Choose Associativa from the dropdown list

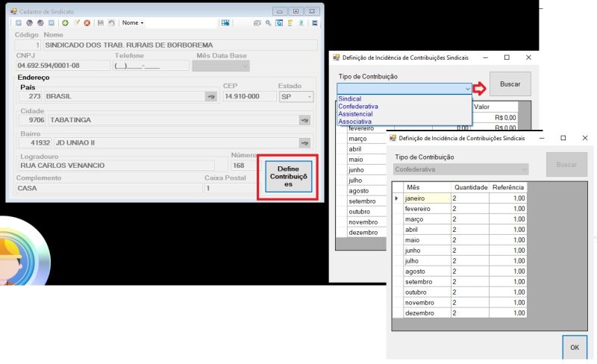[x=354, y=122]
